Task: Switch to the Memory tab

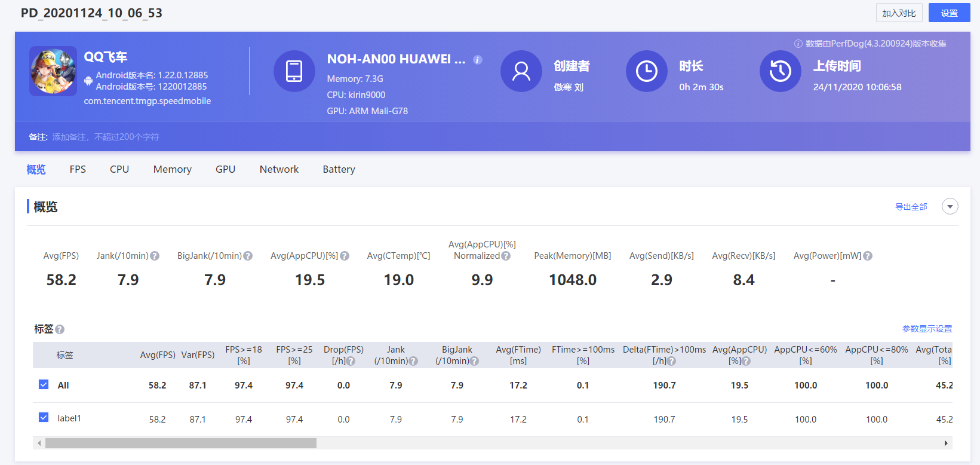Action: point(173,169)
